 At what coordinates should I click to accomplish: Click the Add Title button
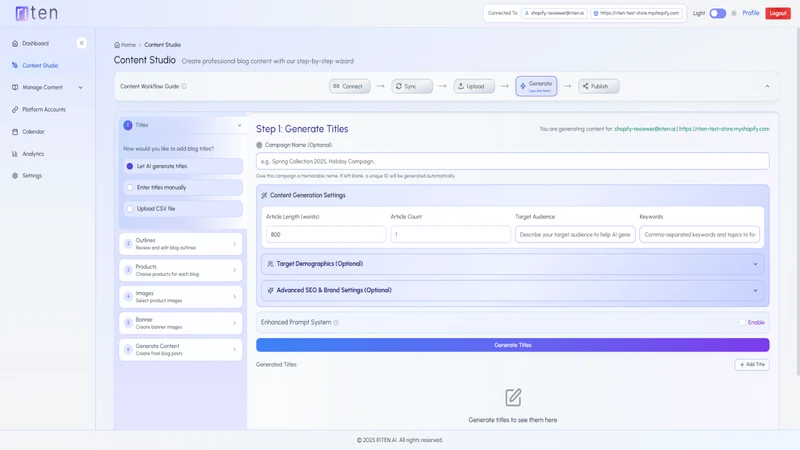(x=752, y=364)
